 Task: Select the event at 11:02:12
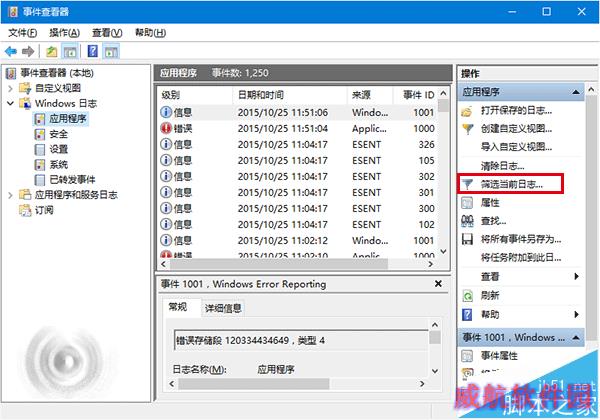point(298,241)
